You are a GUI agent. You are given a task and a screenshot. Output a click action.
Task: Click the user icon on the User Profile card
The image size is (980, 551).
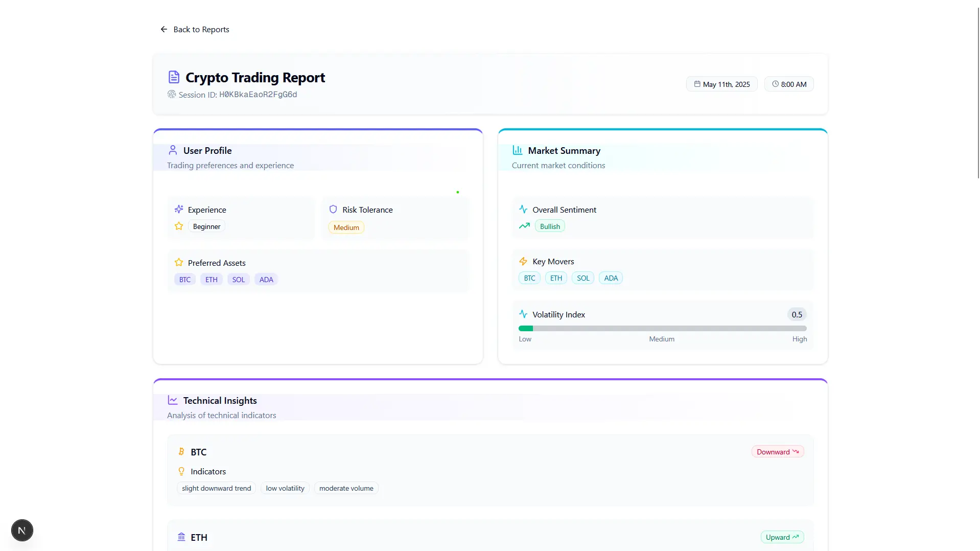pyautogui.click(x=173, y=150)
